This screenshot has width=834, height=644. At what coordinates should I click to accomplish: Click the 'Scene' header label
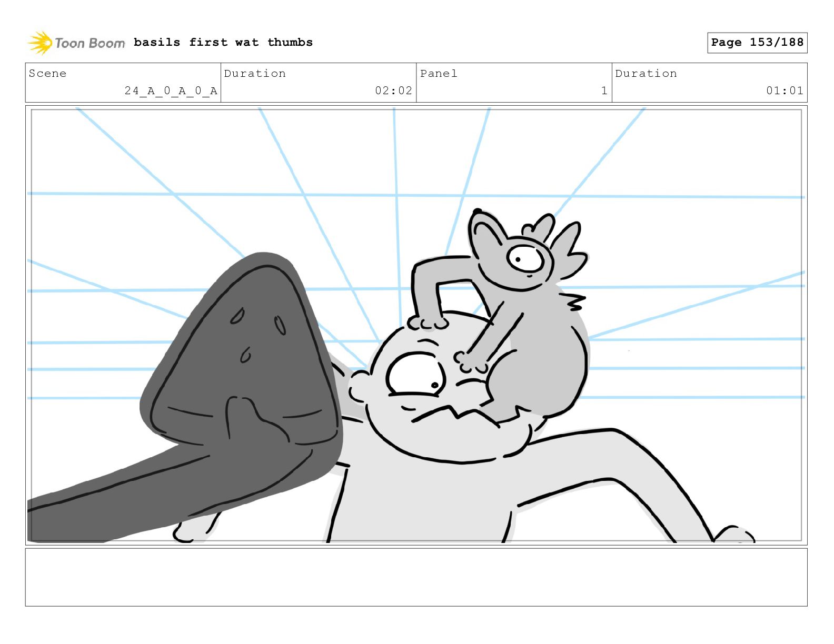tap(47, 73)
